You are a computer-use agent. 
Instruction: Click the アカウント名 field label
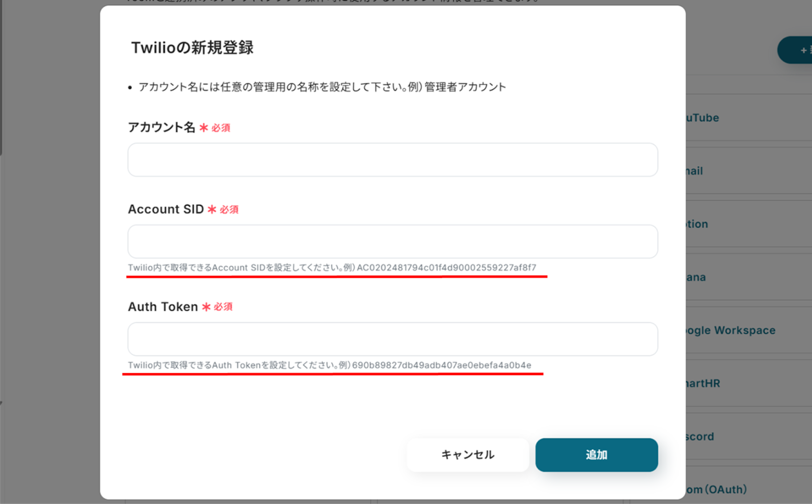coord(161,127)
